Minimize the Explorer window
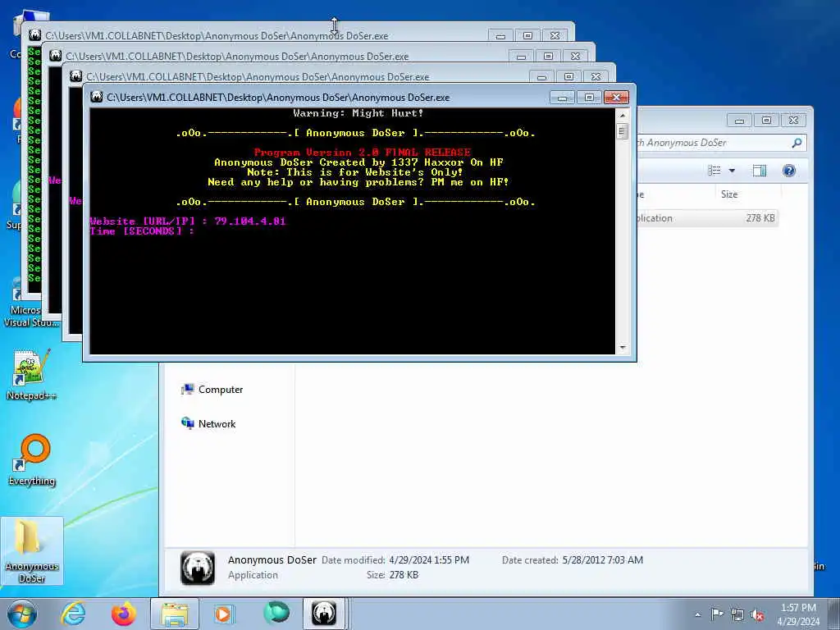The width and height of the screenshot is (840, 630). click(x=740, y=120)
